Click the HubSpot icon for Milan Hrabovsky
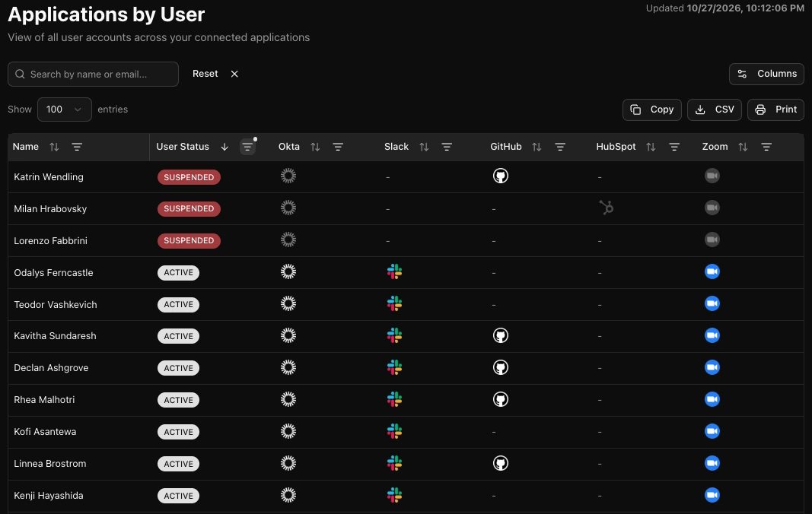 607,208
